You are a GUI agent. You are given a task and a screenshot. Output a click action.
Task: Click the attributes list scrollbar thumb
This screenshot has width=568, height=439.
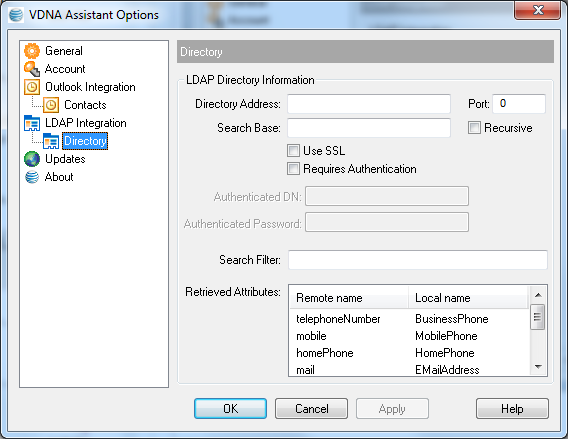point(538,317)
